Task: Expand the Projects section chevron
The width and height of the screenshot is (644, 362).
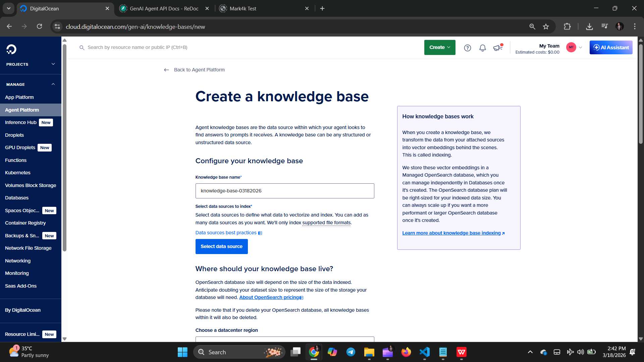Action: tap(53, 64)
